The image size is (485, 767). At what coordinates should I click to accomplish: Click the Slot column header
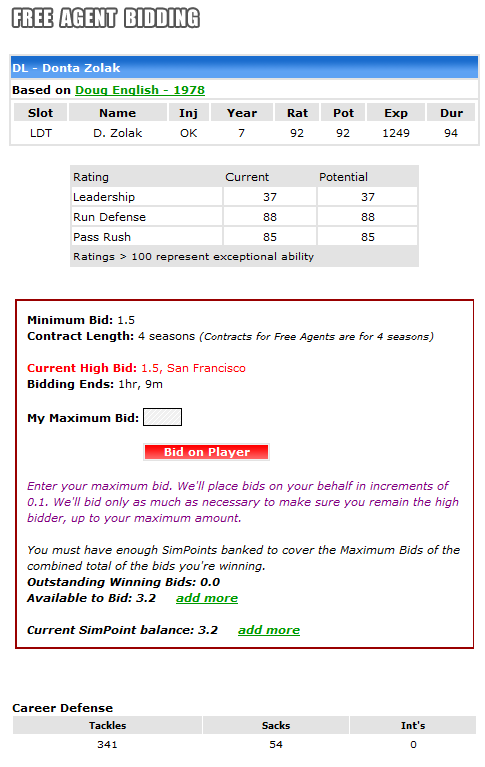coord(41,113)
